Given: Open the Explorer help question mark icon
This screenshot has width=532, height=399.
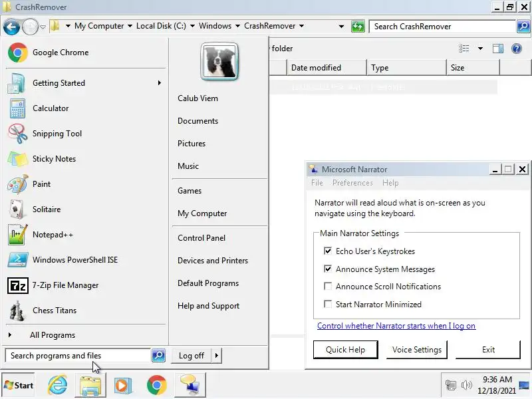Looking at the screenshot, I should pos(517,49).
